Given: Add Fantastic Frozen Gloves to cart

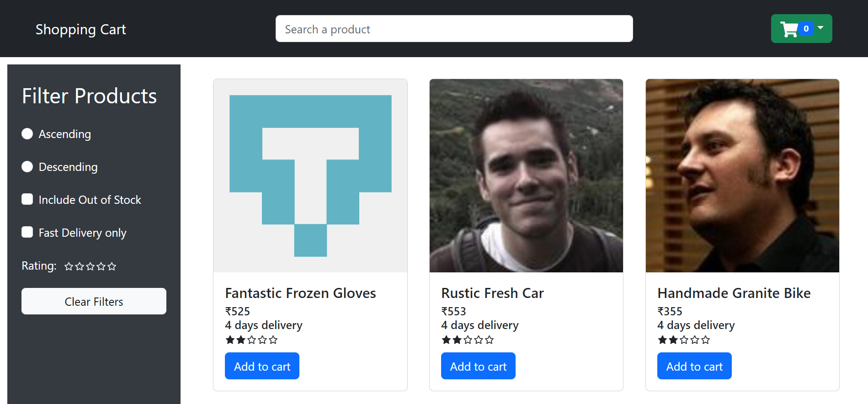Looking at the screenshot, I should 262,366.
